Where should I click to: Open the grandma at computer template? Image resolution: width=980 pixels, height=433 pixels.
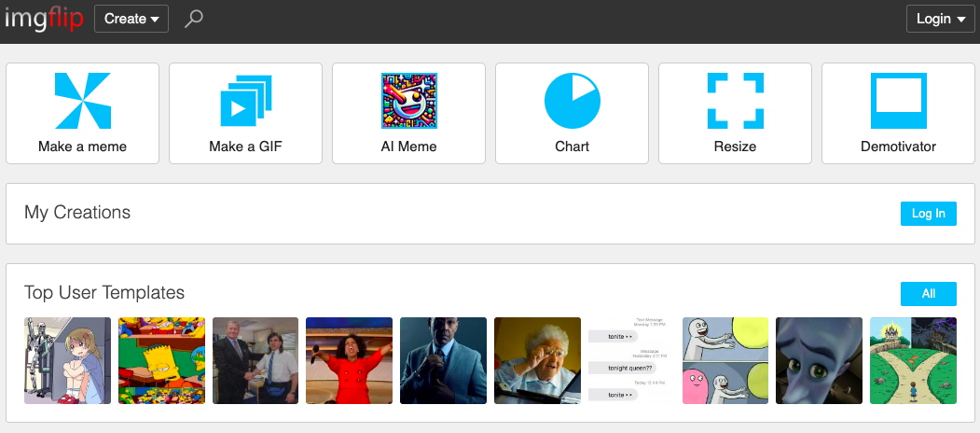(x=537, y=360)
